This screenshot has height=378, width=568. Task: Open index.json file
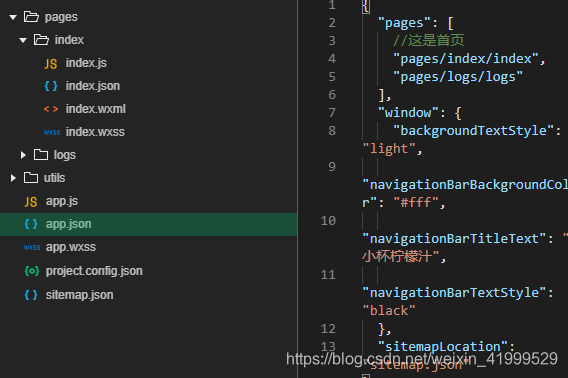point(93,86)
